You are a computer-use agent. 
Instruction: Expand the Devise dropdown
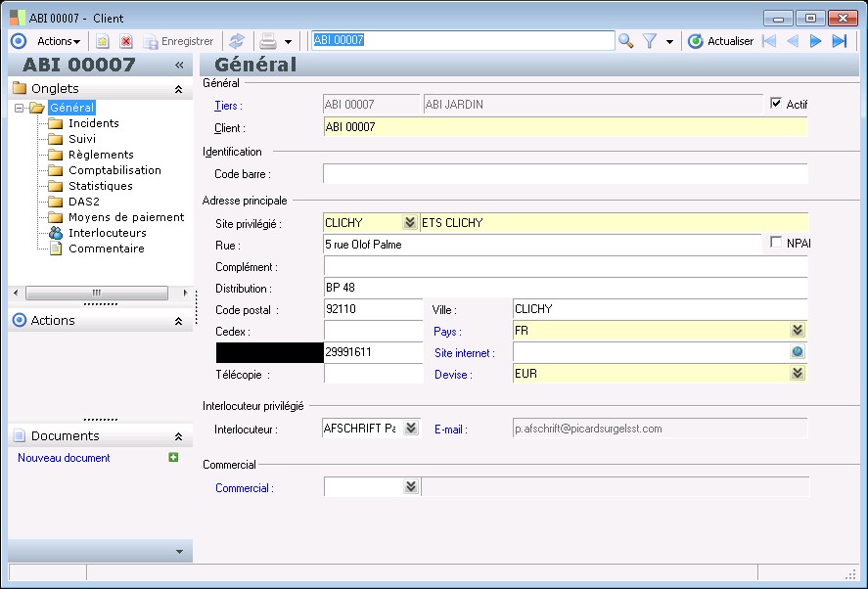pos(798,374)
